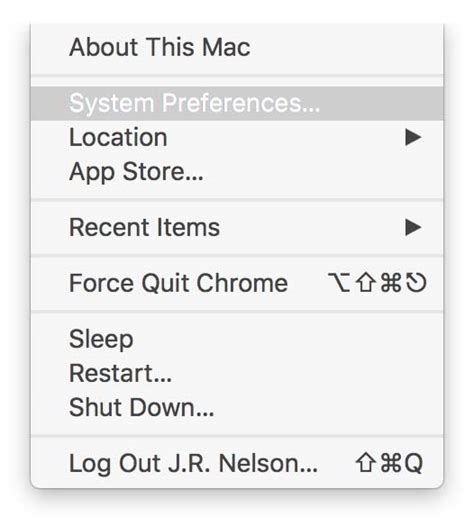Log Out J.R. Nelson
This screenshot has height=526, width=474.
pyautogui.click(x=237, y=463)
